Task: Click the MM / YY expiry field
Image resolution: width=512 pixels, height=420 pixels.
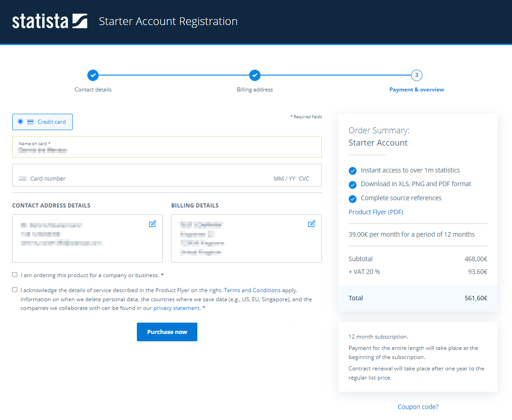Action: 284,179
